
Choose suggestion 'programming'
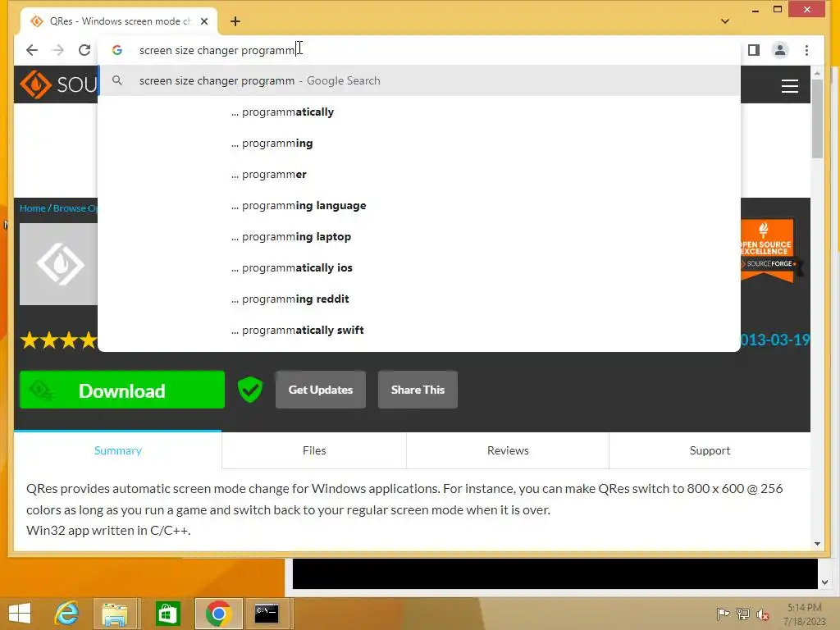pos(419,143)
